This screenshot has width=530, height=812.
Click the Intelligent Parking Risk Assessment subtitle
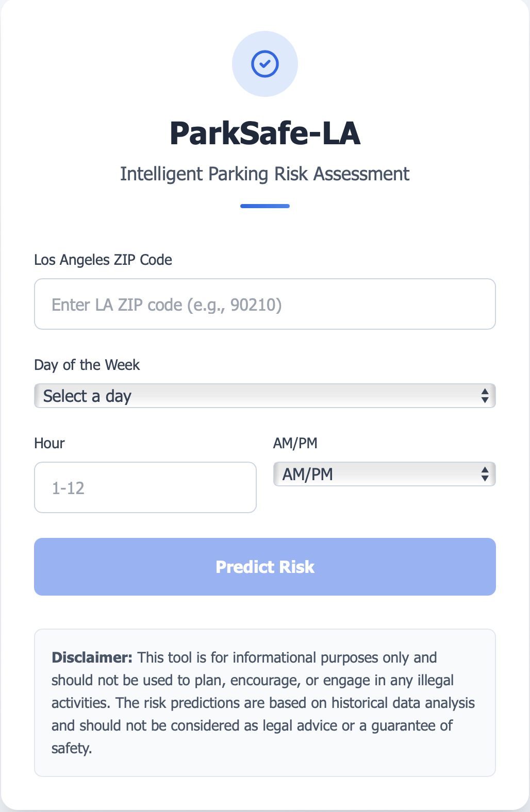point(264,174)
